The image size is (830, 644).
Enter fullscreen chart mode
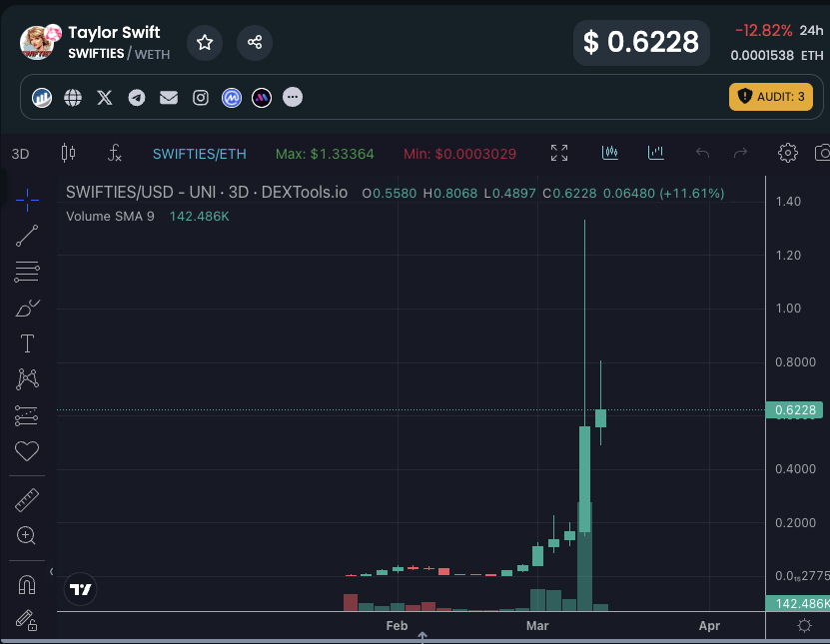tap(559, 153)
